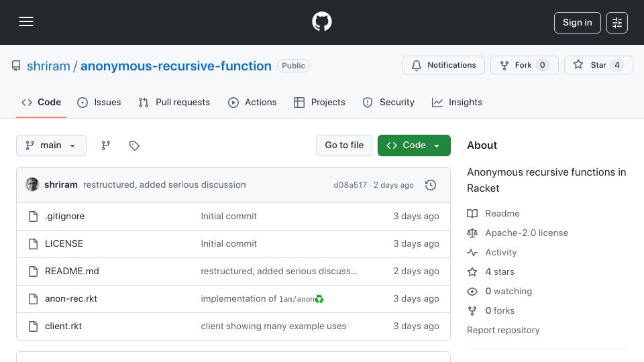The image size is (644, 362).
Task: Open the Readme link in About
Action: tap(502, 213)
